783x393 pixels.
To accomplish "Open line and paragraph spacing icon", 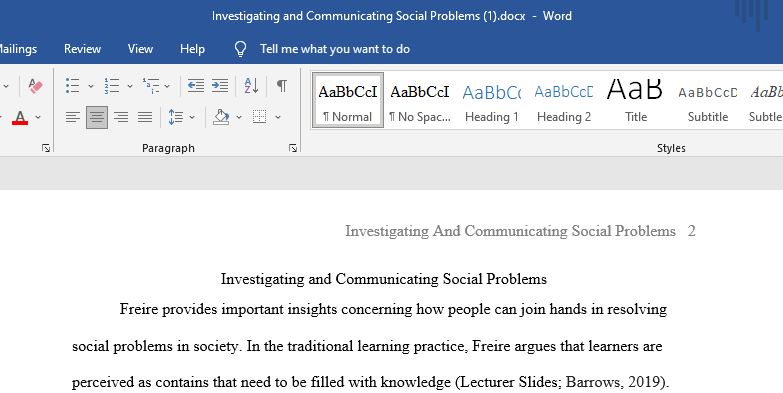I will tap(176, 117).
